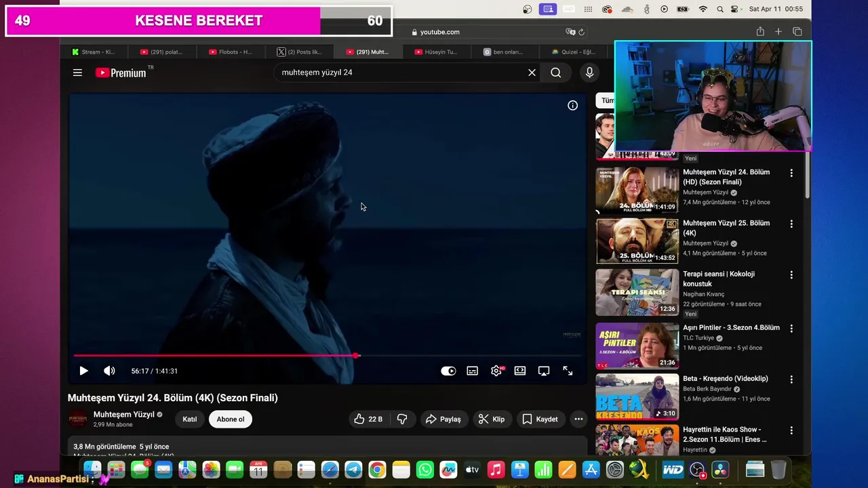Screen dimensions: 868x488
Task: Open Muhteşem Yüzyıl 25. Bölüm thumbnail
Action: pos(637,241)
